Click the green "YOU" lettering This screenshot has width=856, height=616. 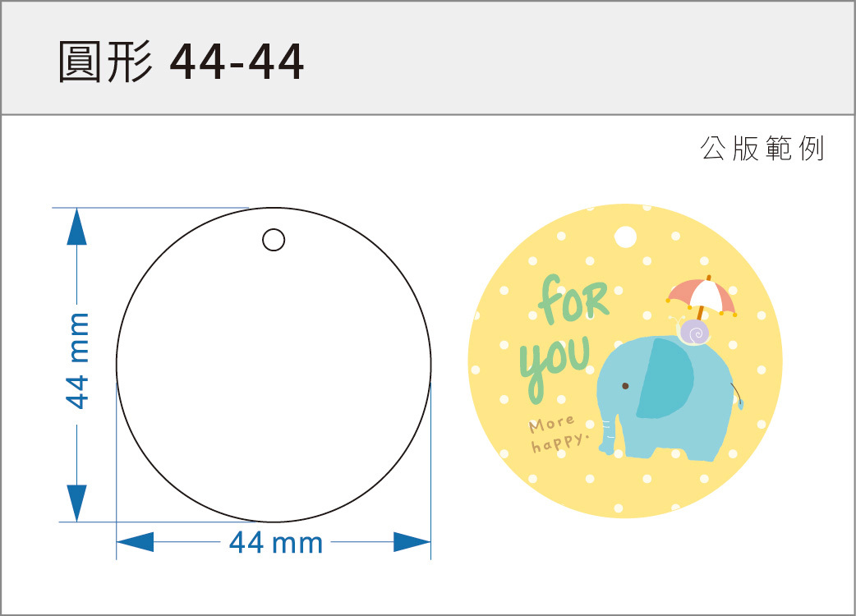click(x=554, y=363)
